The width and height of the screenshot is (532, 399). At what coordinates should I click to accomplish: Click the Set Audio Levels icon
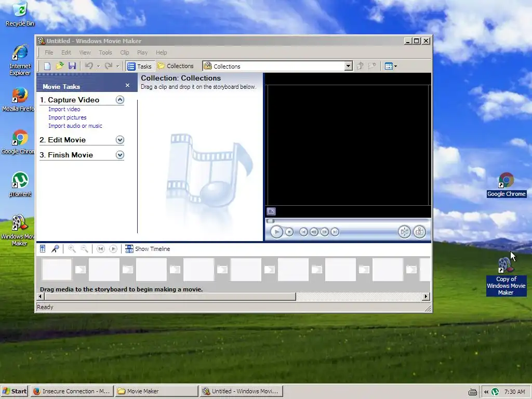point(43,249)
